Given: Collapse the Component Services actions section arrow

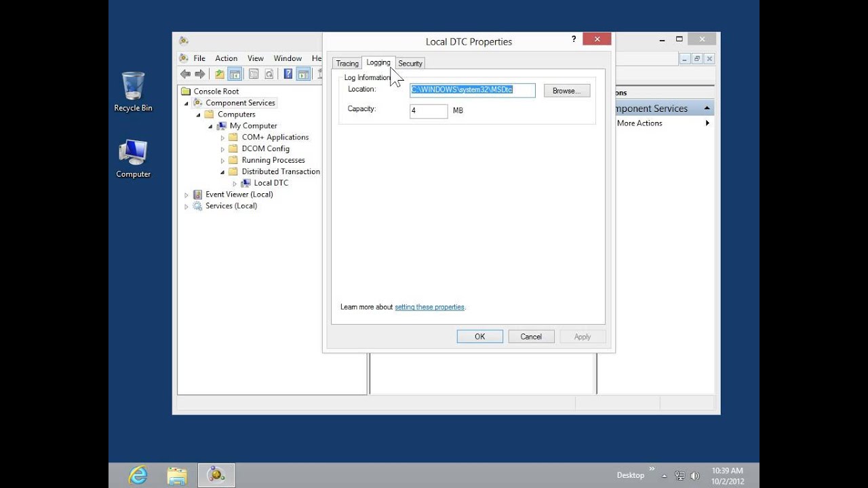Looking at the screenshot, I should [707, 108].
